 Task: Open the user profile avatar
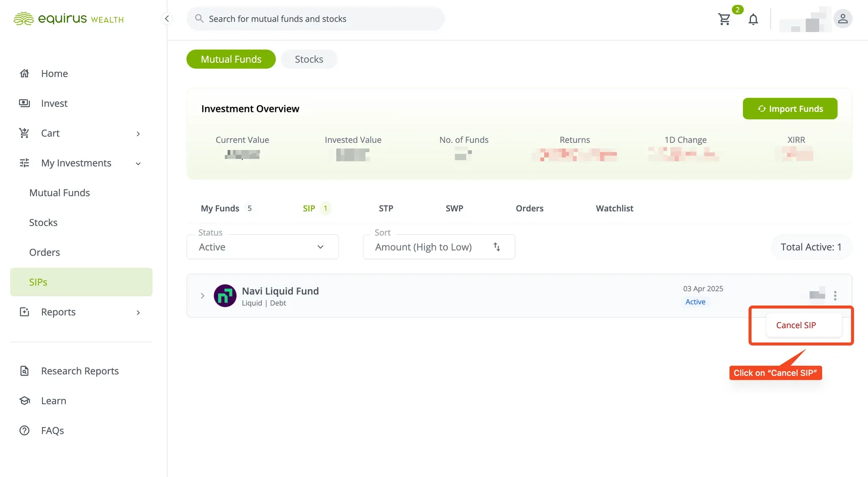point(843,19)
